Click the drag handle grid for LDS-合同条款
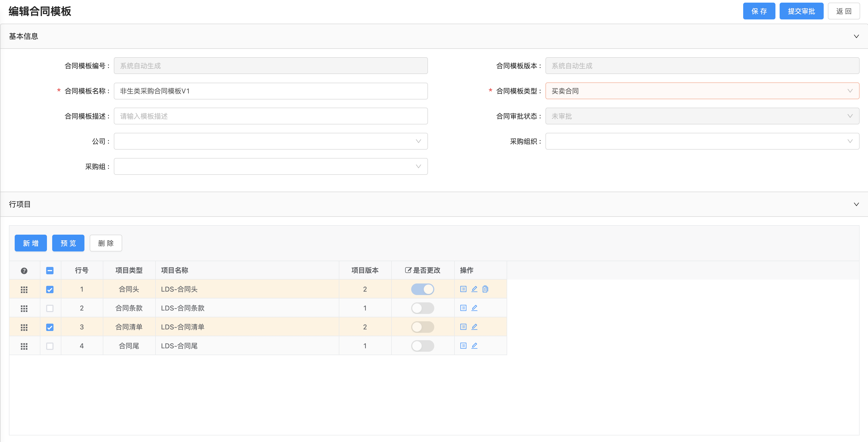The image size is (868, 442). 24,308
